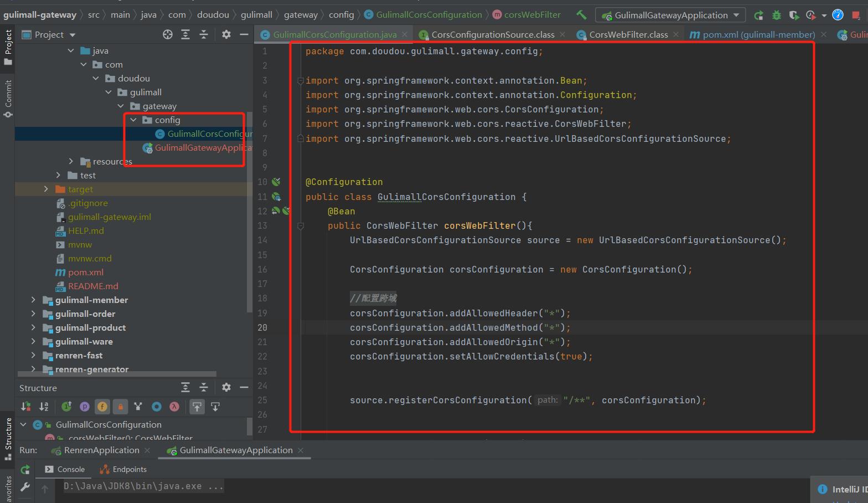868x503 pixels.
Task: Click Select Opened File target icon
Action: click(x=168, y=34)
